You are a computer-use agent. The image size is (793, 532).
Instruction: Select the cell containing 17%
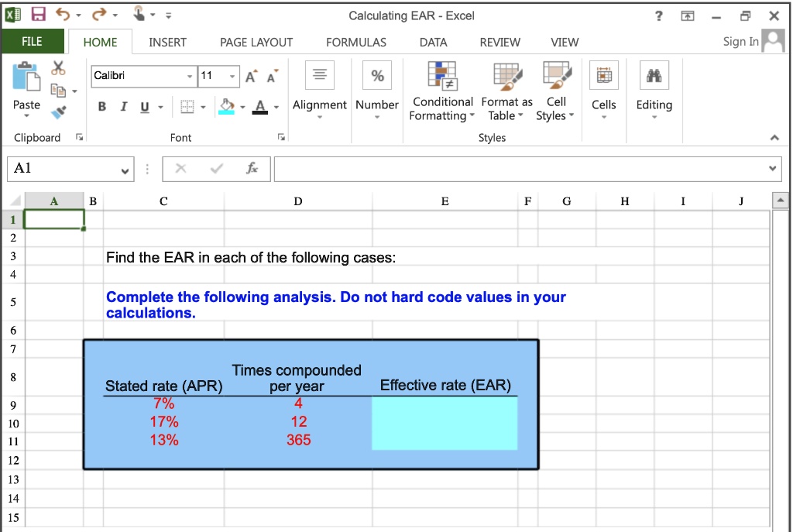click(x=163, y=421)
